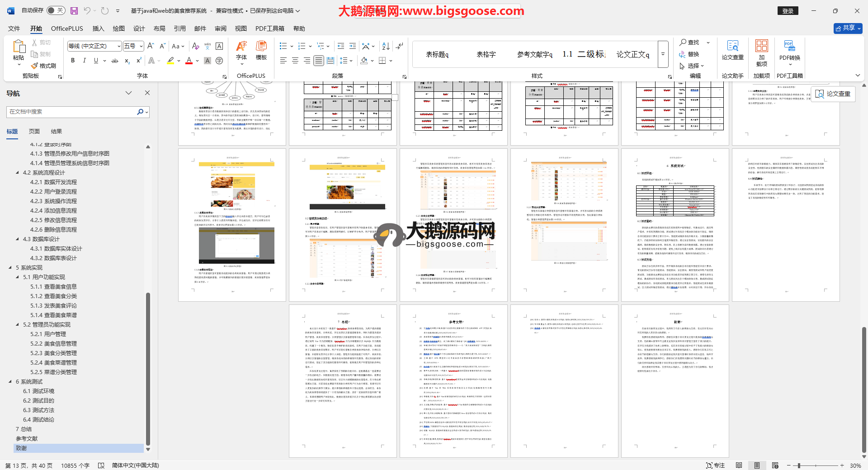The width and height of the screenshot is (868, 470).
Task: Open the 插入 ribbon tab
Action: click(98, 28)
